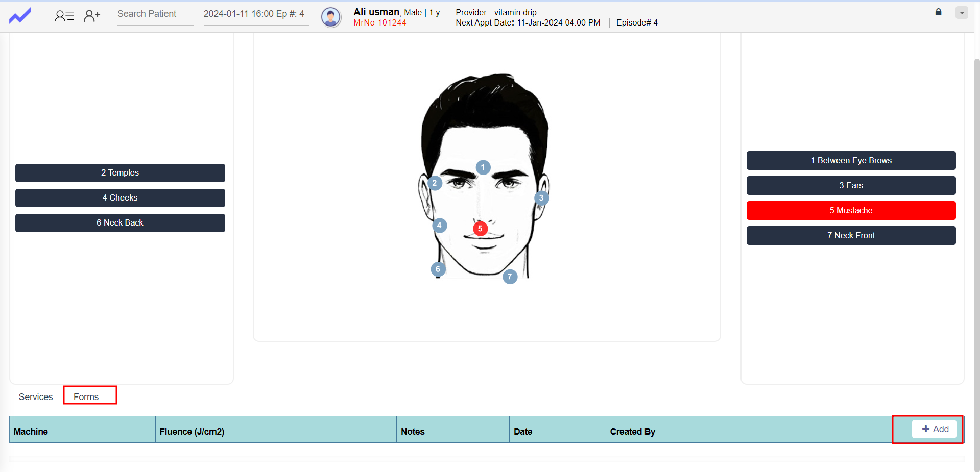Click the 3 Ears button

click(x=851, y=186)
